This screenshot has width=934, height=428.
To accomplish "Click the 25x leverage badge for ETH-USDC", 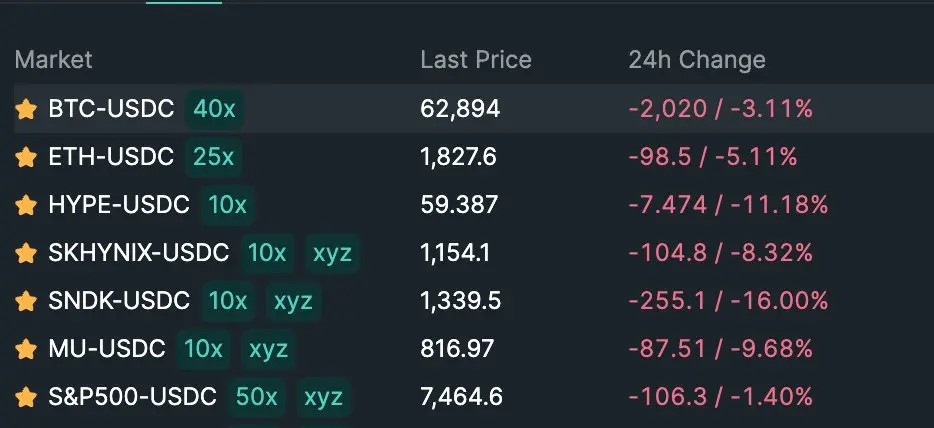I will coord(213,157).
